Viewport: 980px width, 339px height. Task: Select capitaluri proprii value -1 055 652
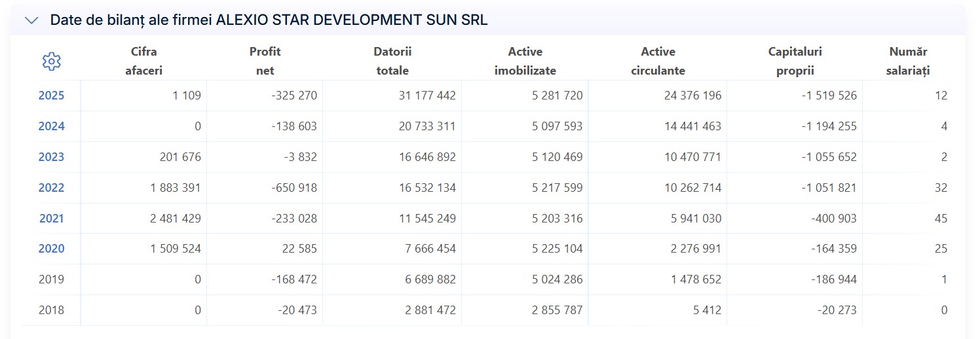pos(829,157)
